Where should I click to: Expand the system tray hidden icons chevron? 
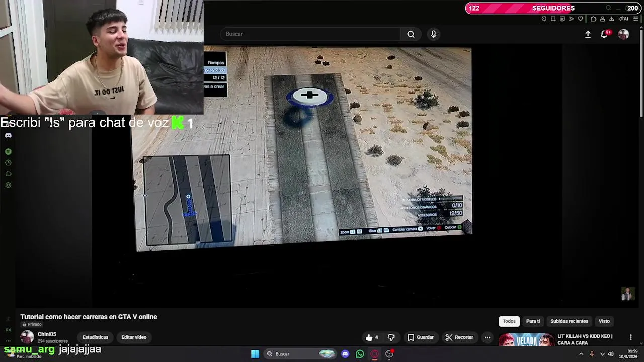pos(581,354)
